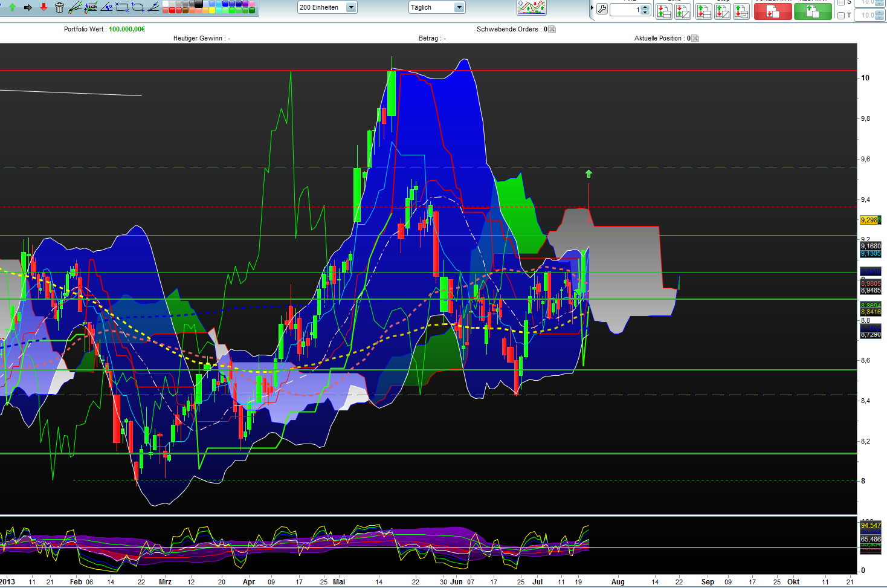
Task: Increase the order quantity stepper
Action: (645, 7)
